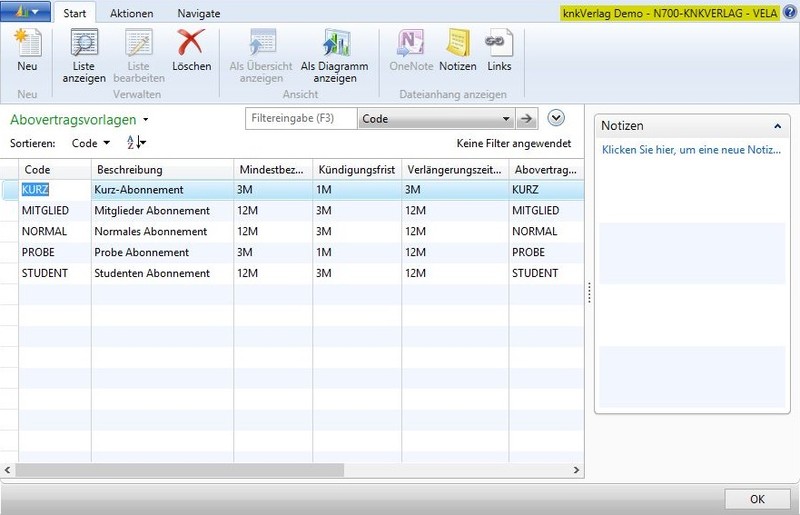This screenshot has width=800, height=515.
Task: Expand the filter pane chevron button
Action: tap(556, 118)
